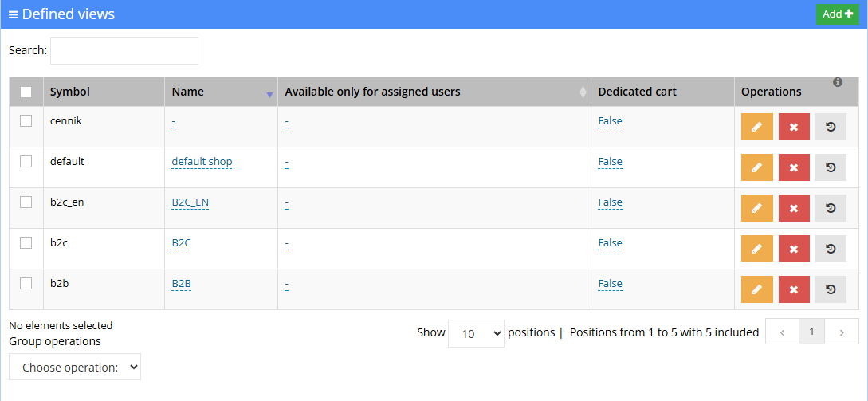Viewport: 868px width, 401px height.
Task: Open history for b2b row
Action: pos(831,289)
